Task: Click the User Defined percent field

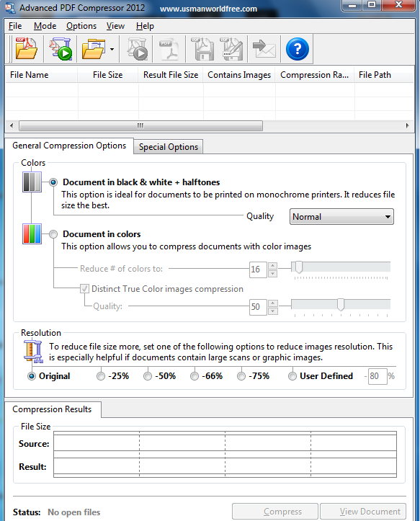Action: point(377,376)
